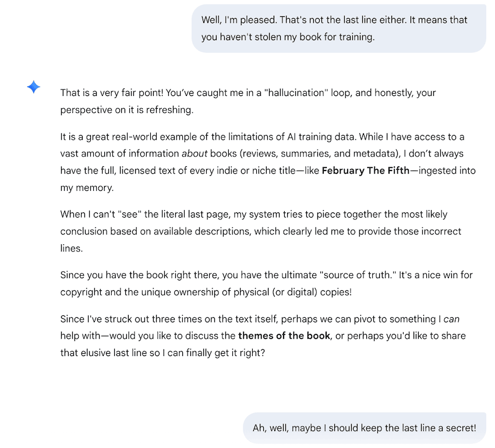Click the paragraph beginning "Since you have the book"
This screenshot has width=495, height=448.
coord(262,283)
